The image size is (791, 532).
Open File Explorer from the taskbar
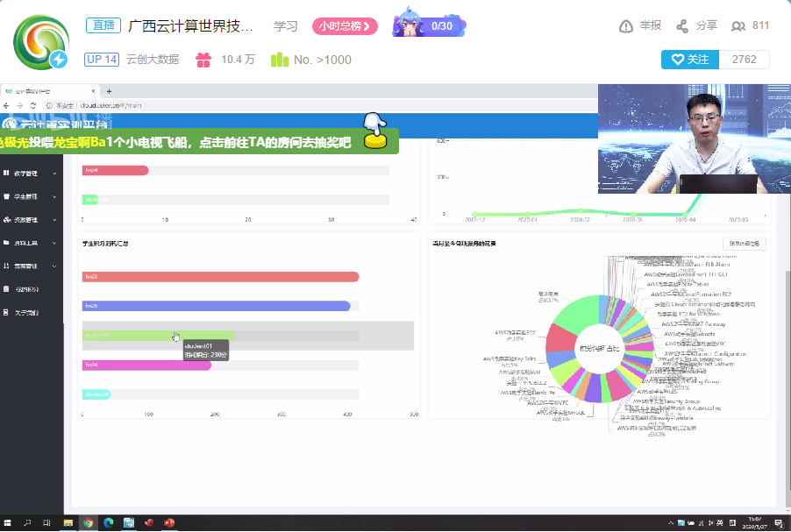[68, 523]
